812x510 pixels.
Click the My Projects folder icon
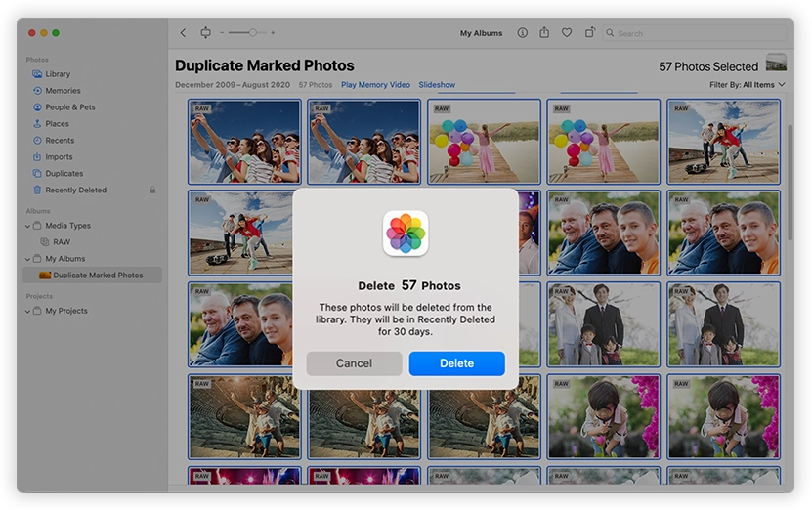37,311
